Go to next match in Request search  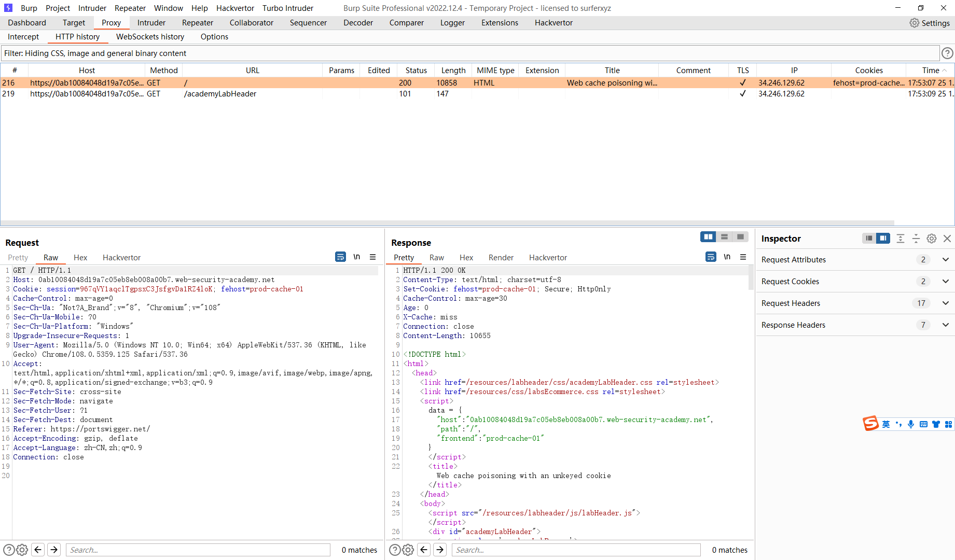[54, 550]
